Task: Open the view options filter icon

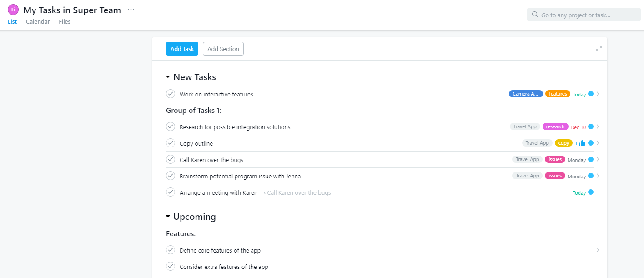Action: (x=599, y=49)
